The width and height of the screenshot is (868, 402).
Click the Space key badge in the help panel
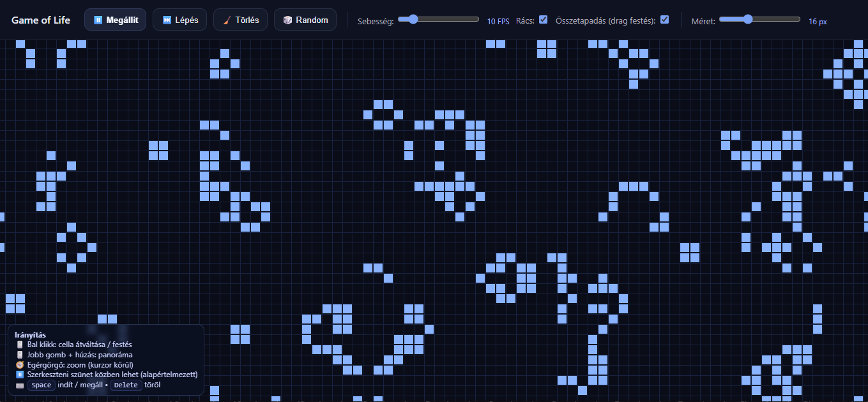tap(42, 385)
